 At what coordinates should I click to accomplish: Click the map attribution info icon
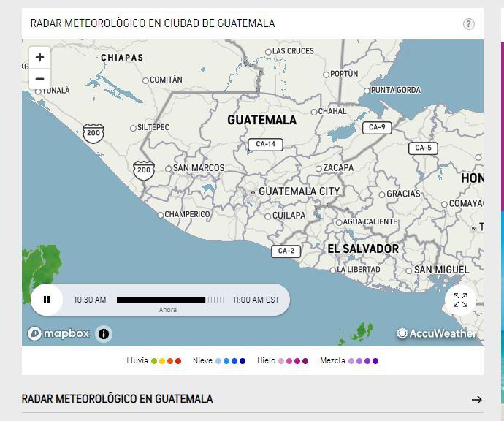(104, 334)
